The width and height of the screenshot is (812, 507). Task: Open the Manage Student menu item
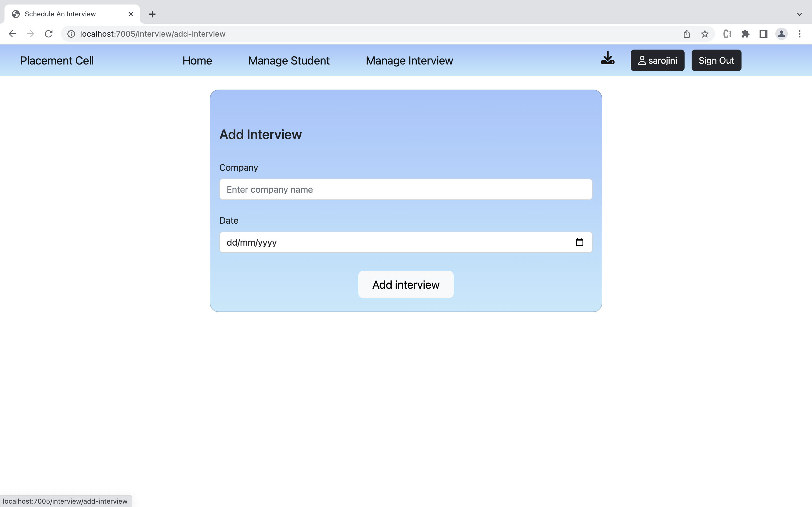click(x=288, y=60)
